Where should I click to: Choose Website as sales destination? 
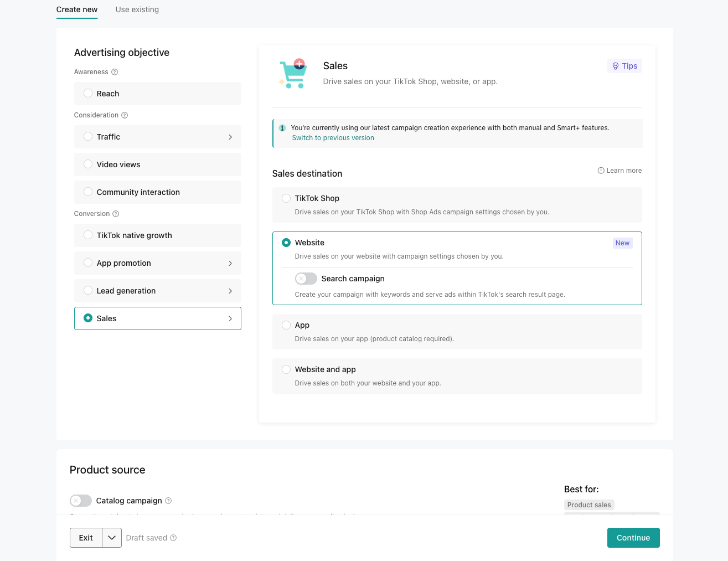pos(286,243)
